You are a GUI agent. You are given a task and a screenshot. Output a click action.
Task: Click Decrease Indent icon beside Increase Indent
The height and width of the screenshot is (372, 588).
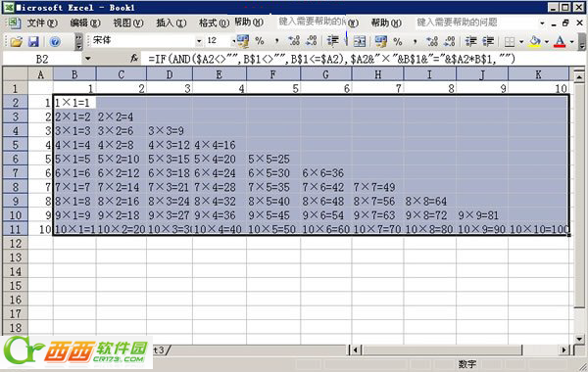coord(470,41)
